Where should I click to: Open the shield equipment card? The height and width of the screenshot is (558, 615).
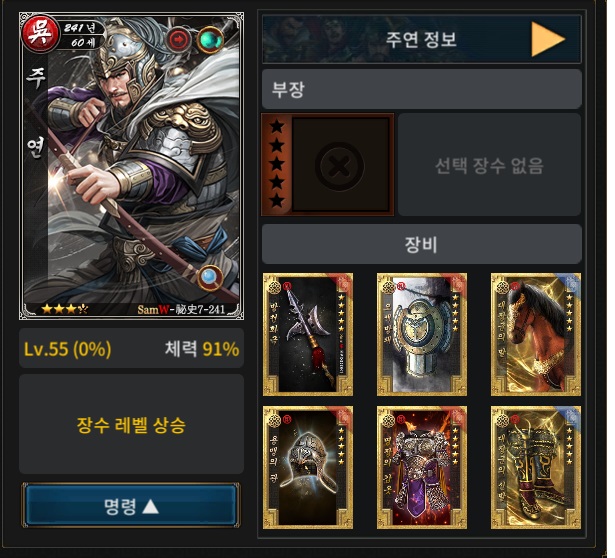(422, 334)
